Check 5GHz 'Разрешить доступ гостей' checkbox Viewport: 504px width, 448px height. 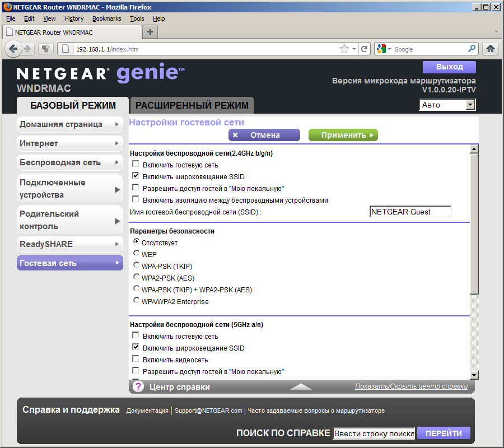click(x=136, y=371)
